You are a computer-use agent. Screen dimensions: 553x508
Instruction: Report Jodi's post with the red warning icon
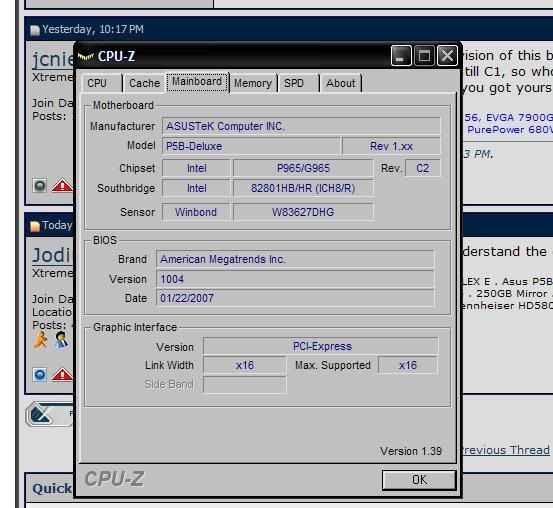[x=62, y=374]
